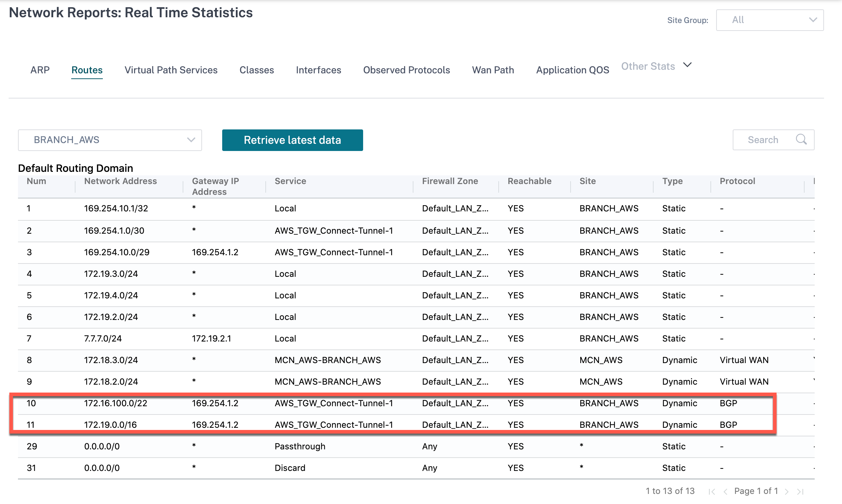Click the 172.16.100.0/22 route cell
The image size is (842, 504).
pyautogui.click(x=116, y=403)
